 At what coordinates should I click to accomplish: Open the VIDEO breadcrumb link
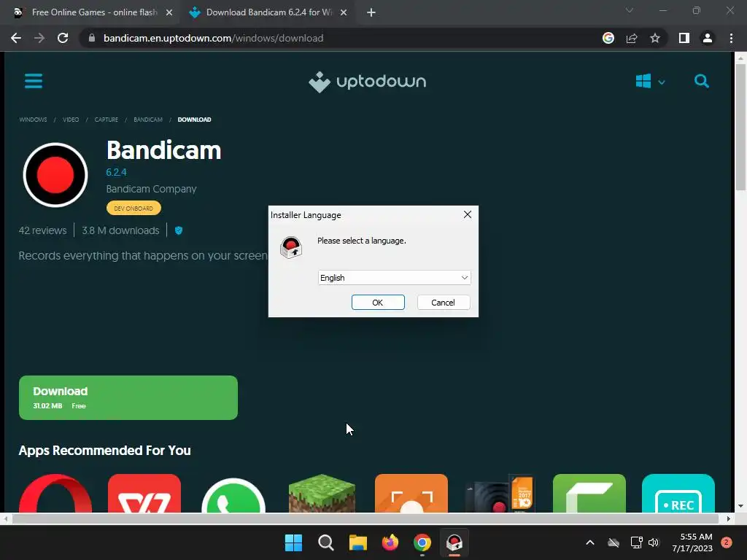[x=71, y=120]
